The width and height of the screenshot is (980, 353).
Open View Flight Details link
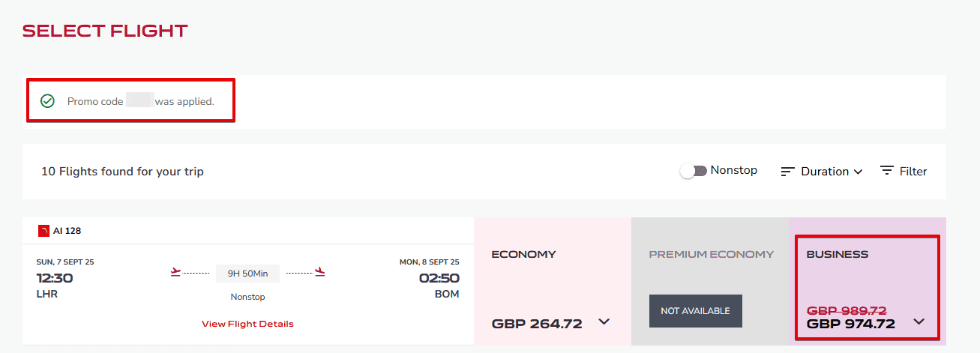(x=247, y=324)
